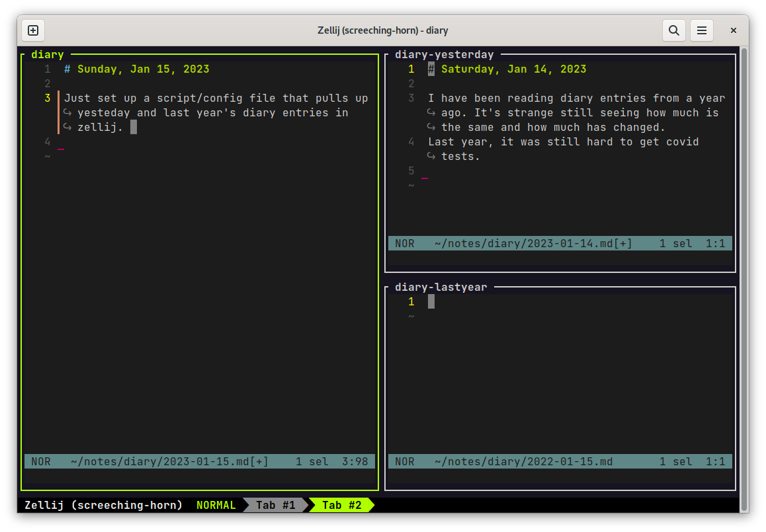Click the heading Saturday, Jan 14, 2023
766x532 pixels.
513,69
